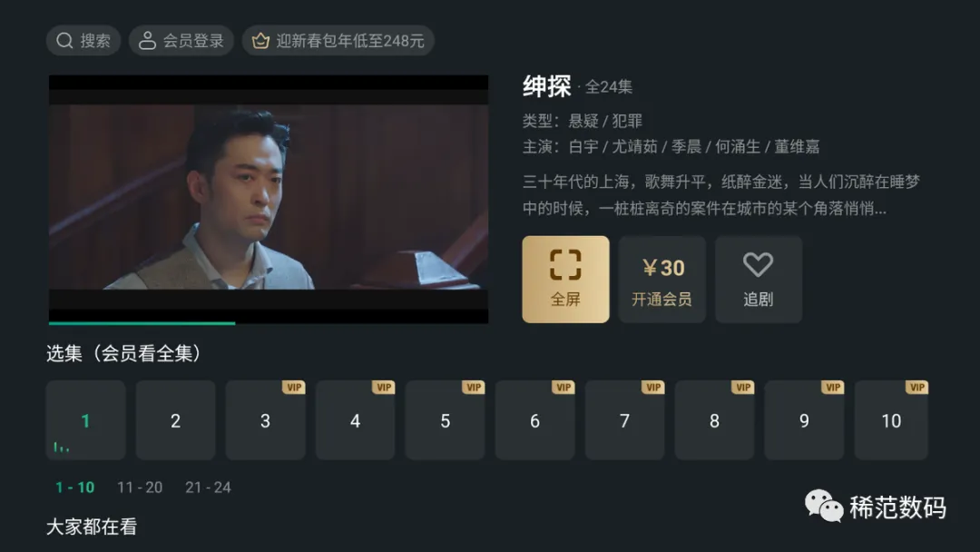Select episode 7
The width and height of the screenshot is (980, 552).
[x=624, y=420]
